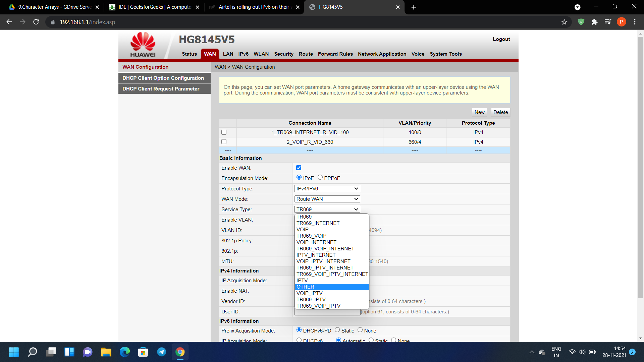The image size is (644, 362).
Task: Log out of the router
Action: (501, 39)
